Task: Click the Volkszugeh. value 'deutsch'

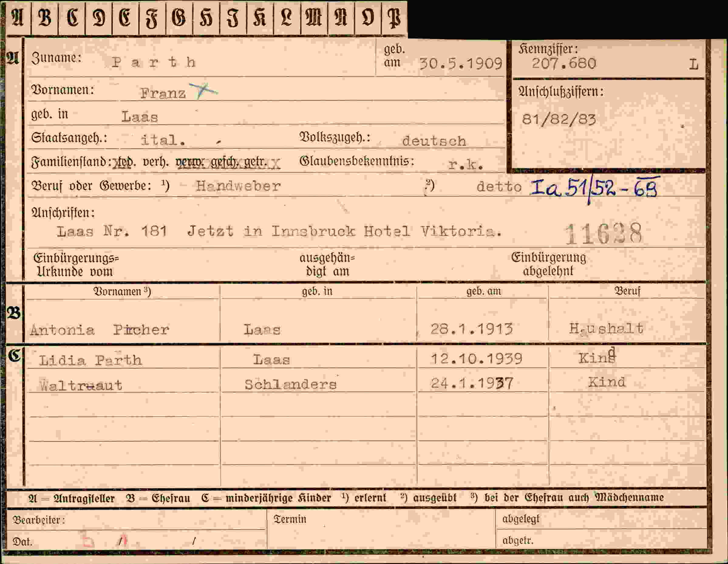Action: [x=434, y=141]
